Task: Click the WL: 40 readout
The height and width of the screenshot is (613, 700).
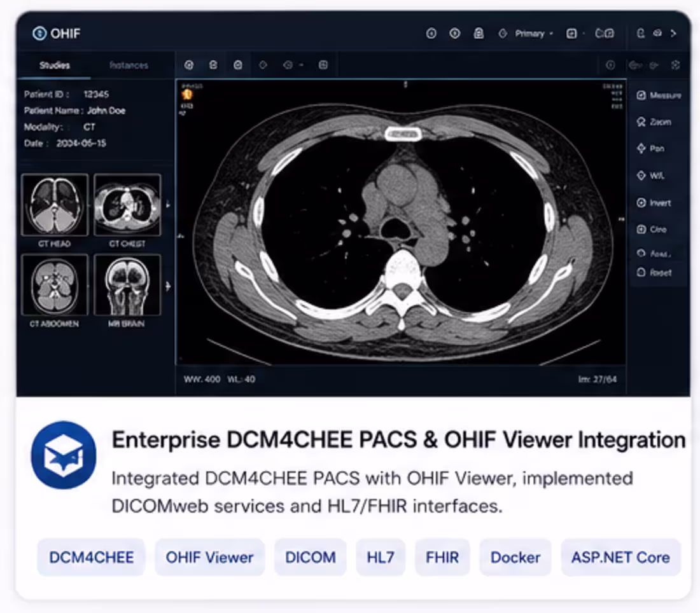Action: [241, 379]
